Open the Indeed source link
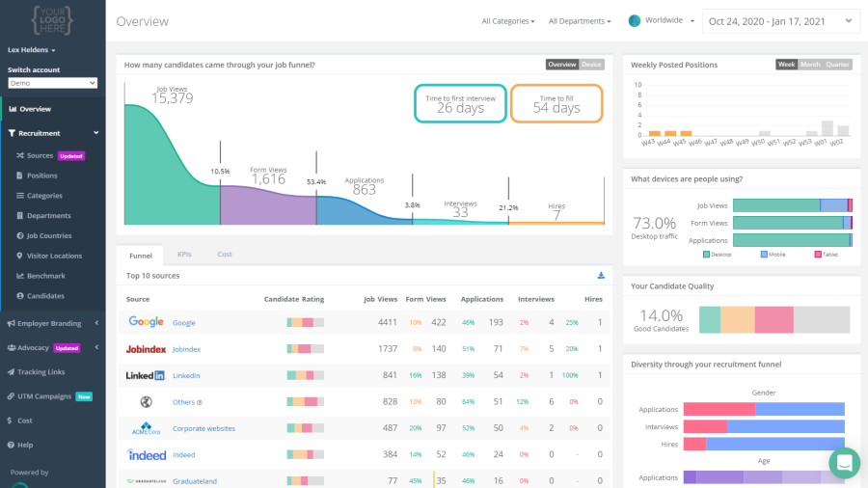Screen dimensions: 868x488 coord(184,455)
